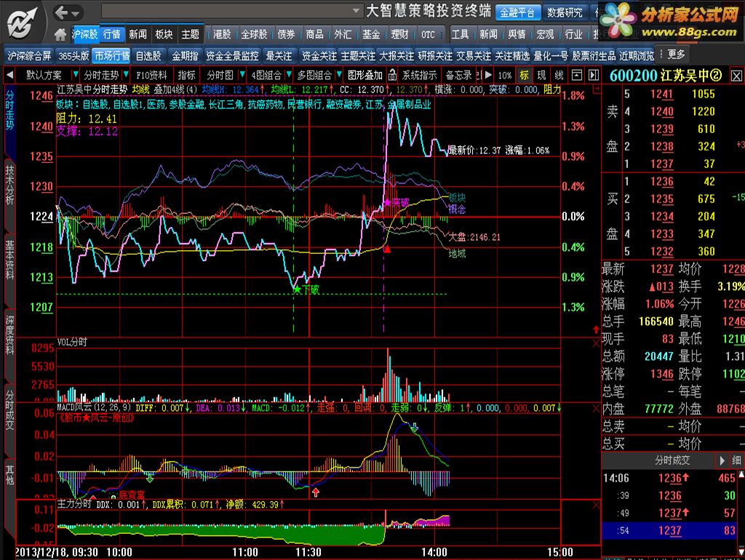Click the 量化一号 button
This screenshot has width=745, height=560.
tap(551, 56)
